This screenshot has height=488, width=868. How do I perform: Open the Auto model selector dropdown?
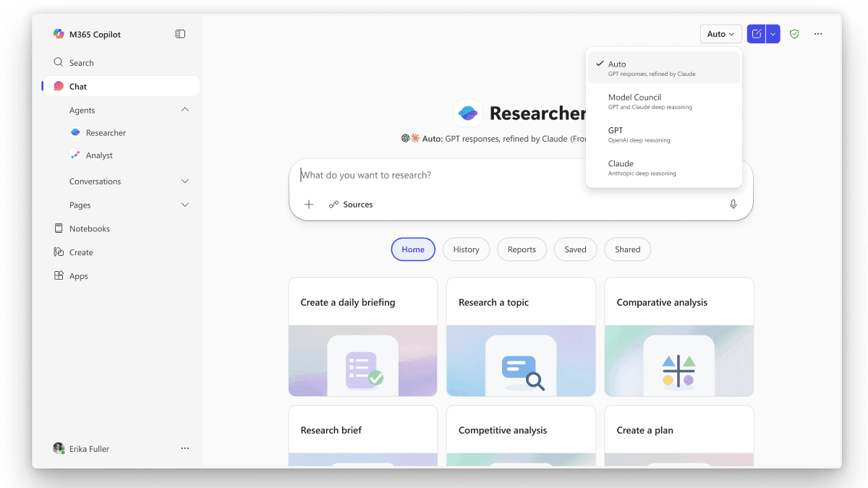point(720,33)
